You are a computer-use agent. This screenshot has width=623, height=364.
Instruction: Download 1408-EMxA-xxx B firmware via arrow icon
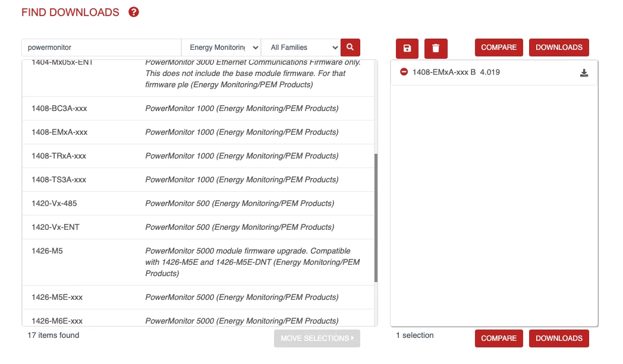pyautogui.click(x=584, y=73)
